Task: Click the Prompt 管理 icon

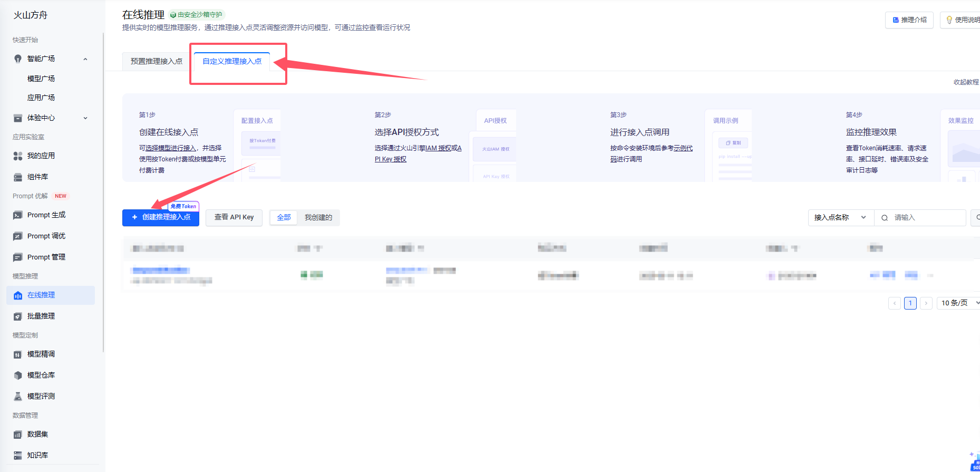Action: [x=18, y=257]
